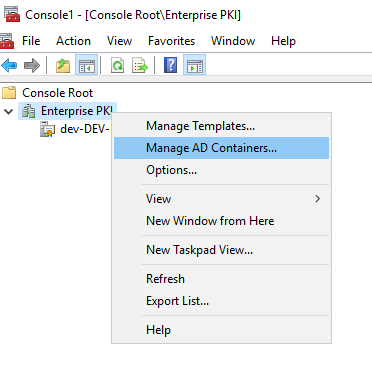This screenshot has height=372, width=372.
Task: Click the Forward arrow toolbar icon
Action: click(32, 65)
